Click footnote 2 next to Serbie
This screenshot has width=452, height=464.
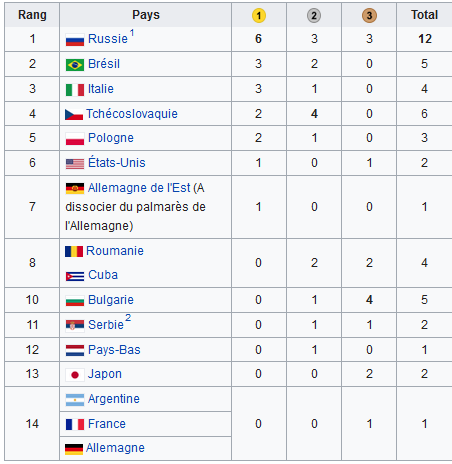(x=128, y=317)
